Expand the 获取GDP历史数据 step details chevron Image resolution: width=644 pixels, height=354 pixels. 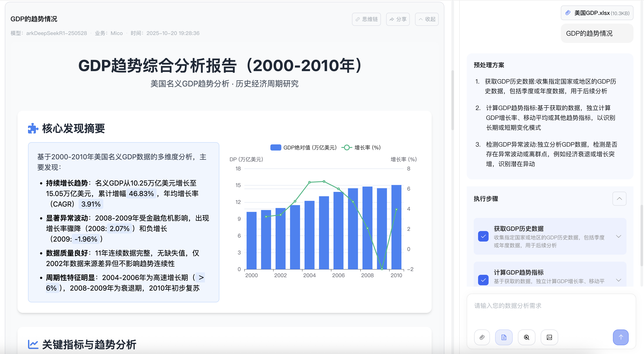(619, 236)
